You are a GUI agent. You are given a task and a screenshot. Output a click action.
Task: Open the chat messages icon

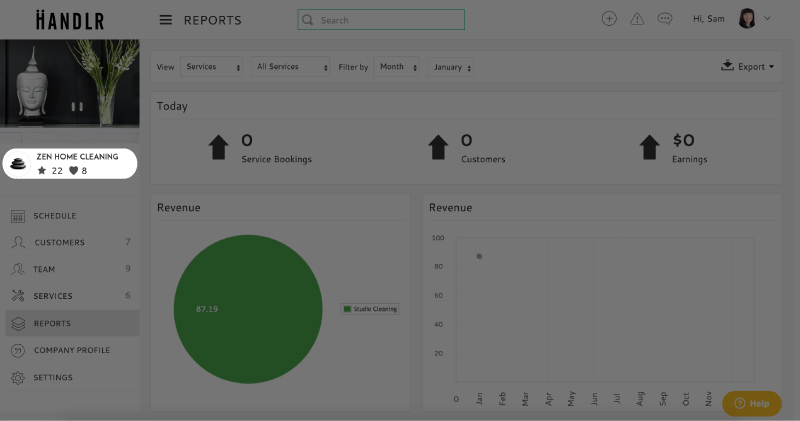point(665,19)
